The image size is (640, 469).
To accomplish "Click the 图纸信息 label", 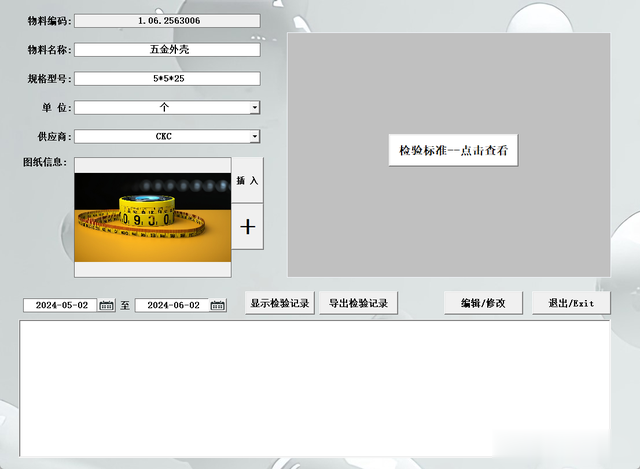I will coord(45,162).
